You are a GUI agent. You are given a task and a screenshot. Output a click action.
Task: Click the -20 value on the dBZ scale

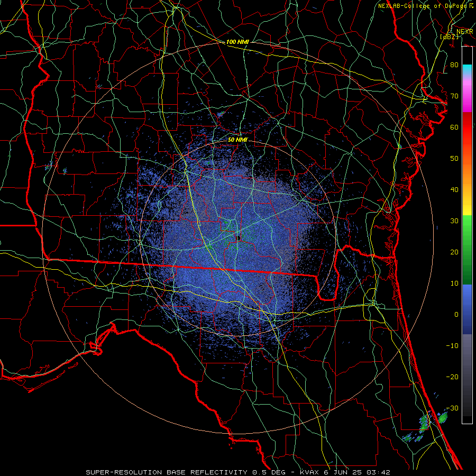pos(452,377)
